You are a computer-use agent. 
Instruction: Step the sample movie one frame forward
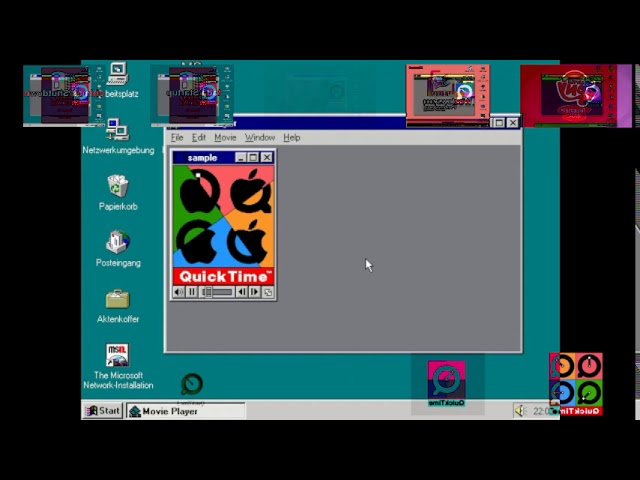pyautogui.click(x=254, y=292)
